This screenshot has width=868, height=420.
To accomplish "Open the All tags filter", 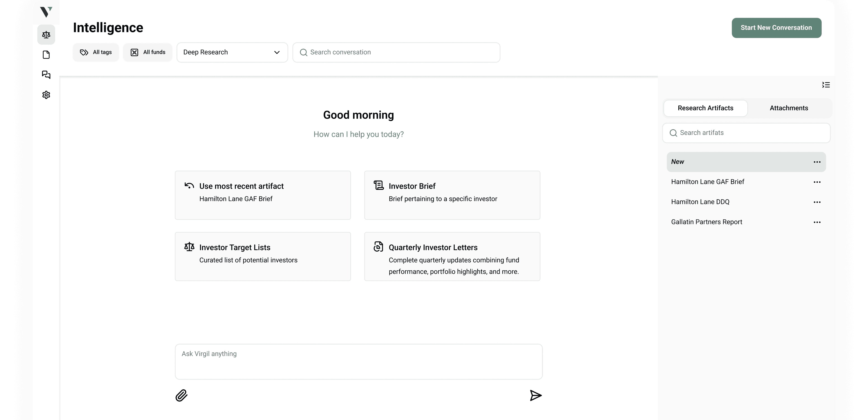I will 96,52.
